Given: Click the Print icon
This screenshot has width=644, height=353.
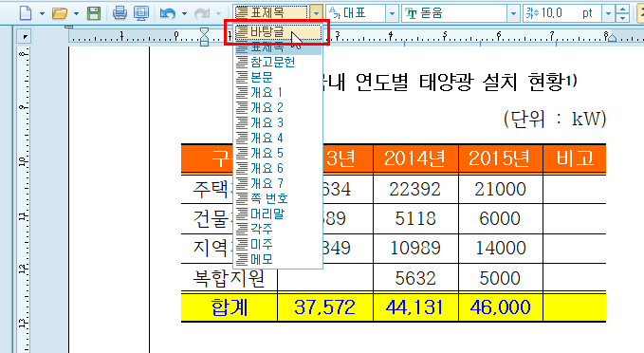Looking at the screenshot, I should pyautogui.click(x=120, y=13).
